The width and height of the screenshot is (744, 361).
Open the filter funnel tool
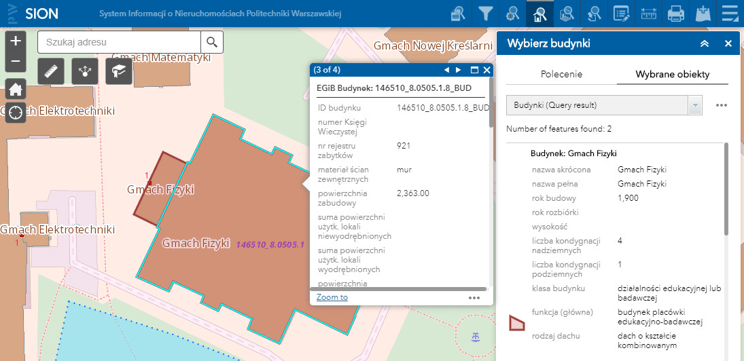click(484, 13)
